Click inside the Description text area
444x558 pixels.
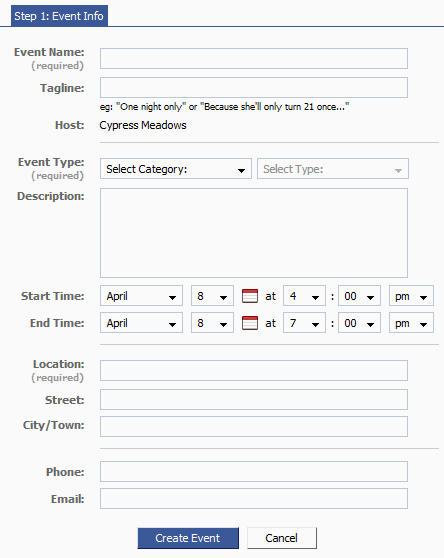click(254, 233)
